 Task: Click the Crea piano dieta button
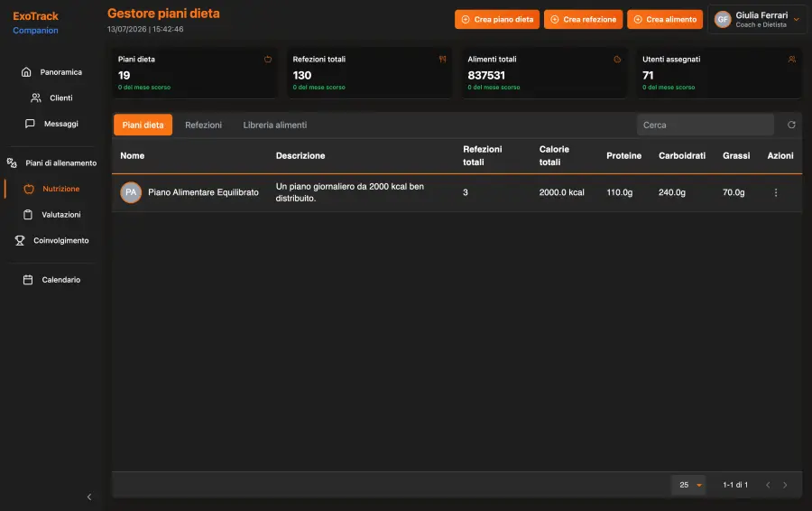(497, 20)
